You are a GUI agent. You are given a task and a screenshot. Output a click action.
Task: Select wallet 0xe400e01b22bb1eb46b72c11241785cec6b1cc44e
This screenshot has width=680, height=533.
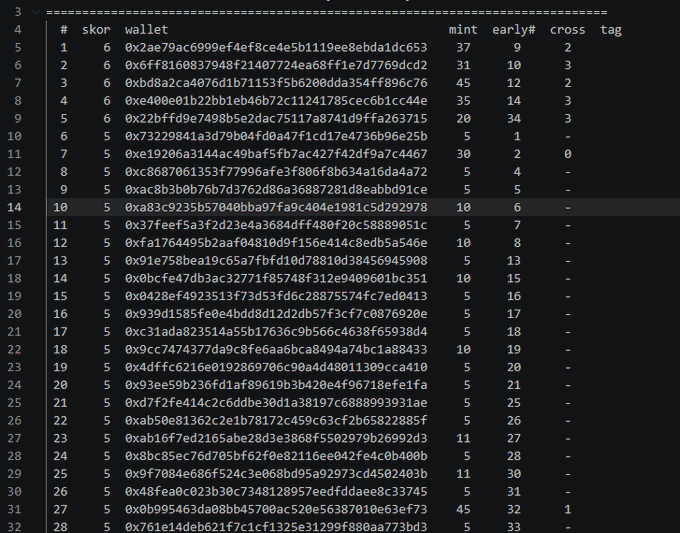(276, 101)
